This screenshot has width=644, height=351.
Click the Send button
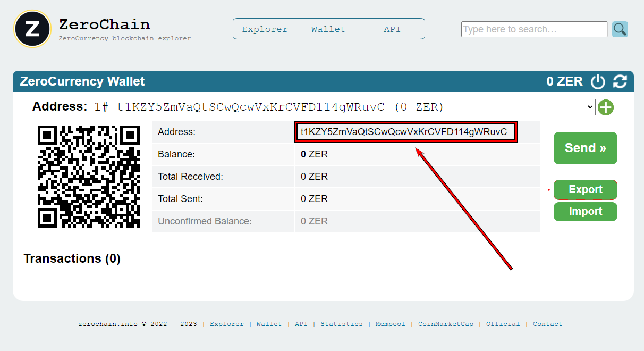586,148
